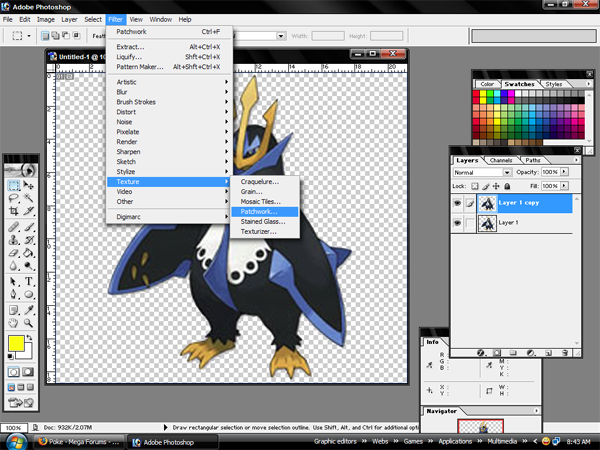Add layer mask in Layers panel
Screen dimensions: 600x450
click(497, 353)
